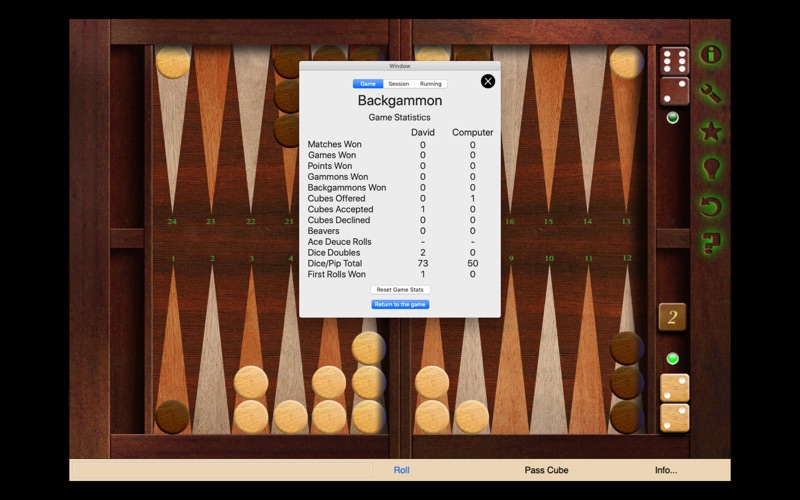Click the lower light die showing two
800x500 pixels.
[x=674, y=418]
